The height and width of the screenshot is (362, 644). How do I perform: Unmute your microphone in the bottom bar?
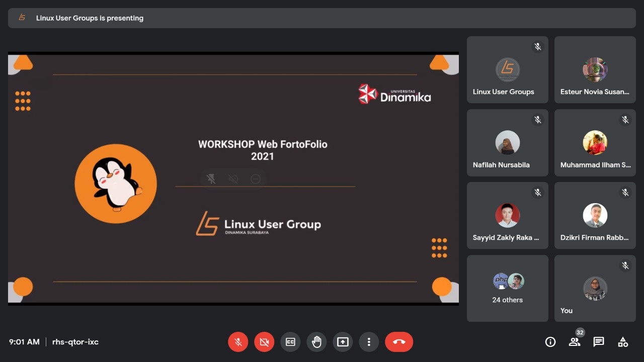[238, 342]
